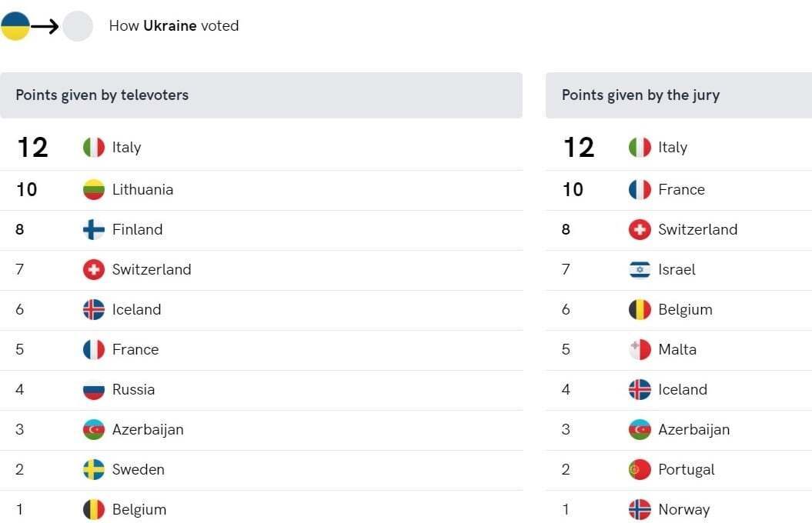Click Azerbaijan in the jury list
This screenshot has width=812, height=523.
[693, 429]
